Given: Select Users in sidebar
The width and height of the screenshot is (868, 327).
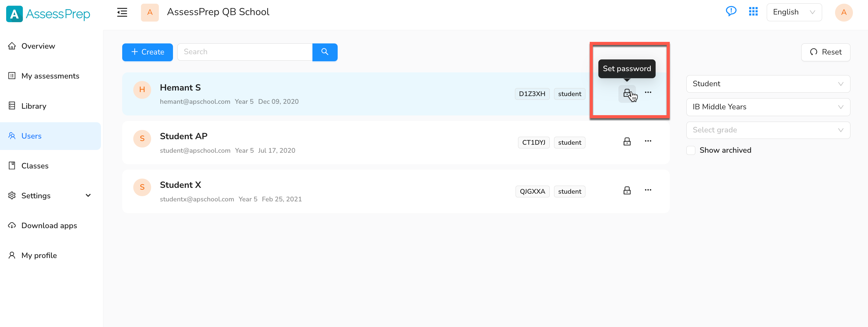Looking at the screenshot, I should click(50, 136).
